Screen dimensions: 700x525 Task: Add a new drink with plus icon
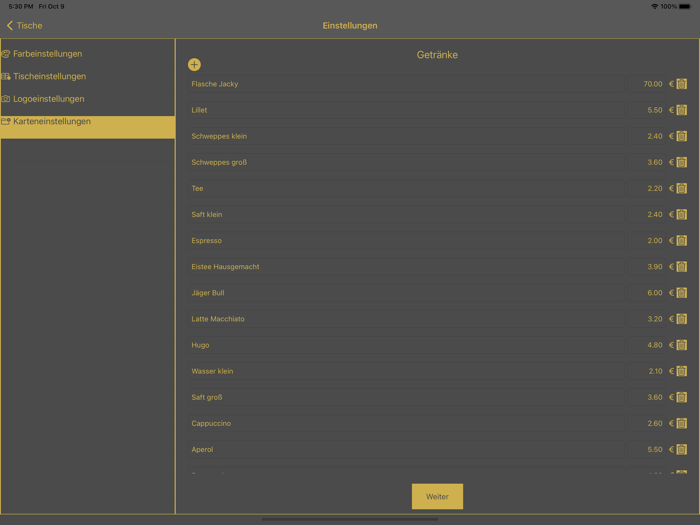click(194, 65)
